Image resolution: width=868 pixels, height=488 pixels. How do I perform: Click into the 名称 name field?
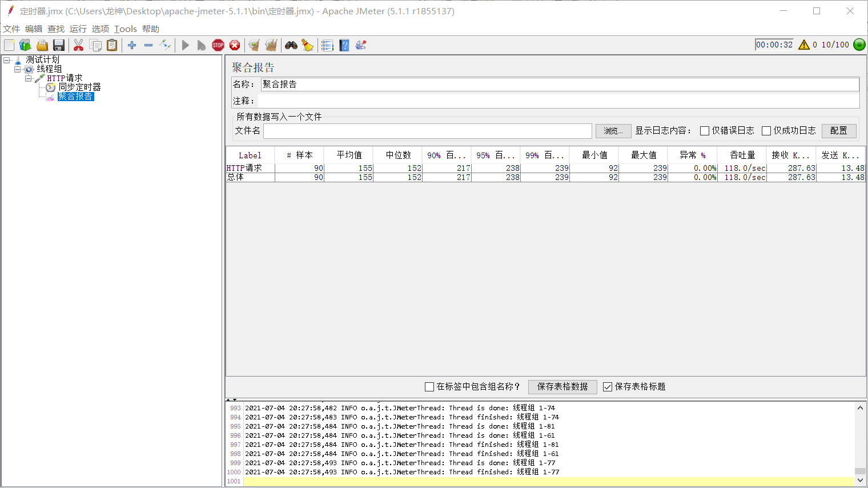point(560,85)
